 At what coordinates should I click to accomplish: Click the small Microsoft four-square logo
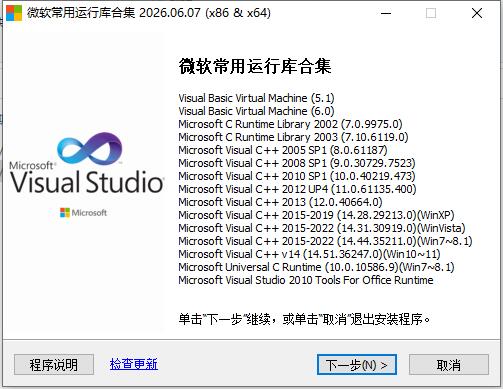[65, 212]
